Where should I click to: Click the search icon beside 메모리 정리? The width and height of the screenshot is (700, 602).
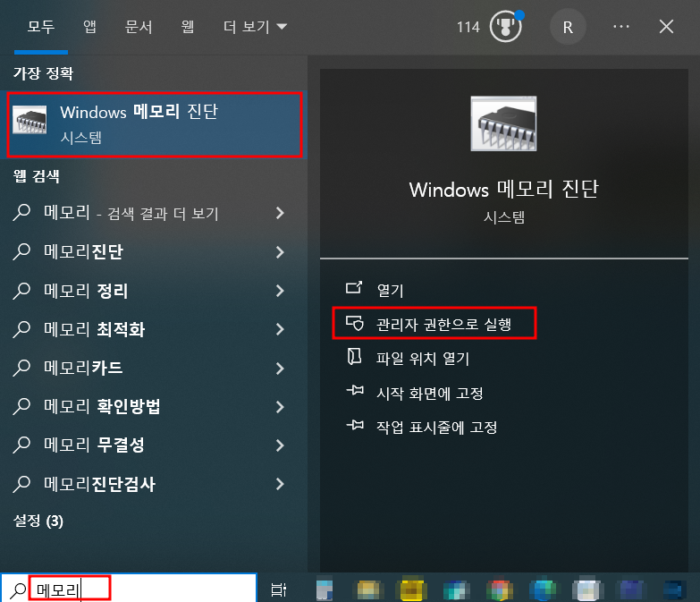click(21, 291)
